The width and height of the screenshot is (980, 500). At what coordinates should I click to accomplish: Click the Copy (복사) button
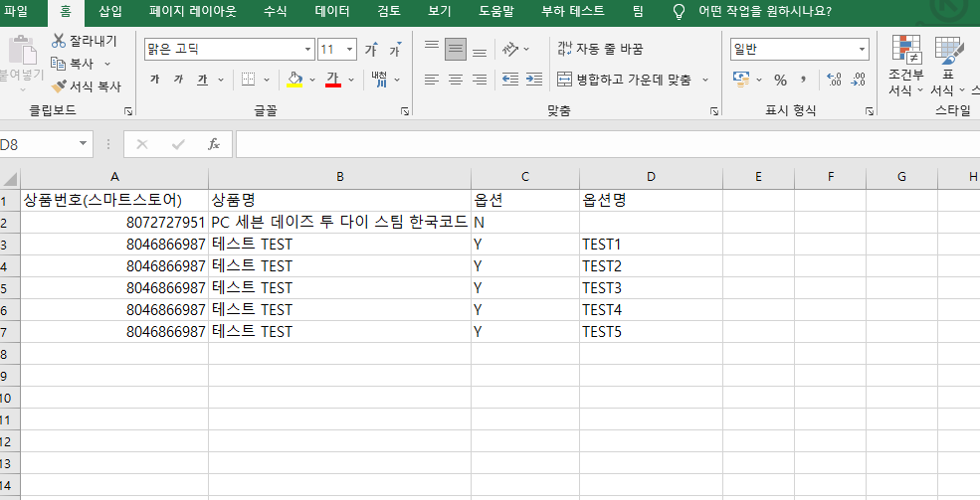(73, 64)
